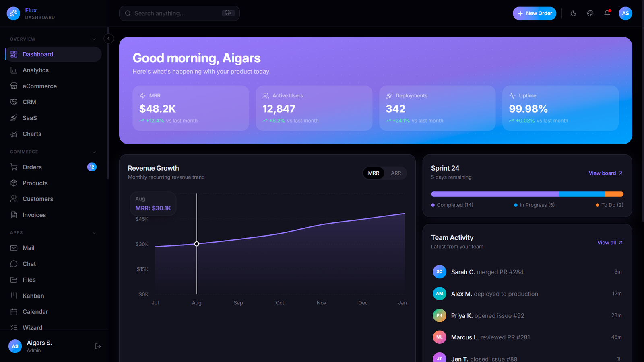
Task: Click the New Order button
Action: coord(535,13)
